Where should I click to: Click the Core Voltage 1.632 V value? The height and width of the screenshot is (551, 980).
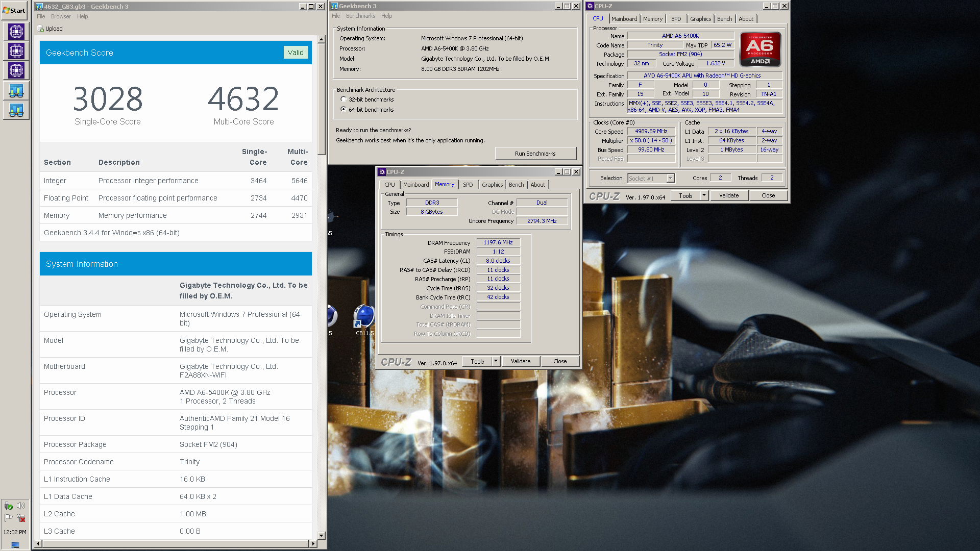coord(716,64)
